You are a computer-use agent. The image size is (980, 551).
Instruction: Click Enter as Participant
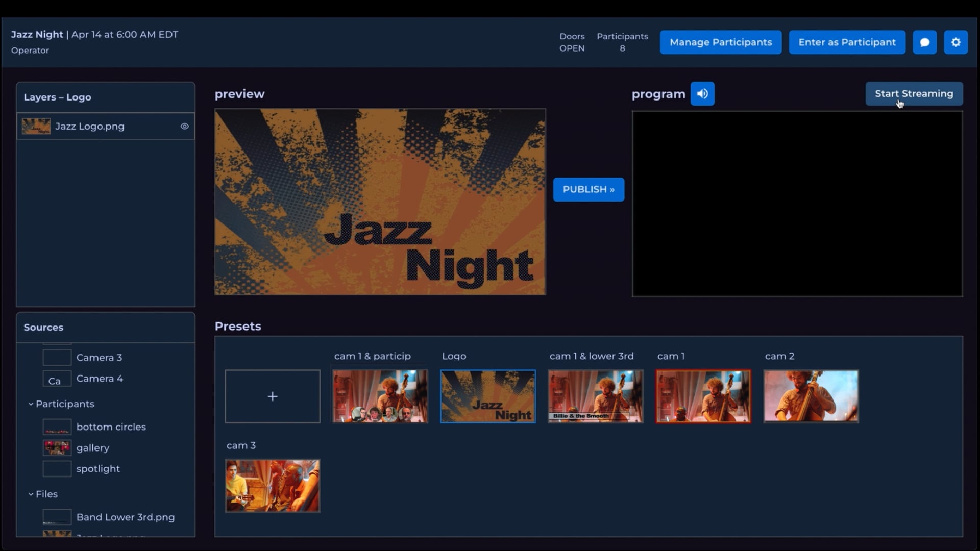[x=847, y=42]
